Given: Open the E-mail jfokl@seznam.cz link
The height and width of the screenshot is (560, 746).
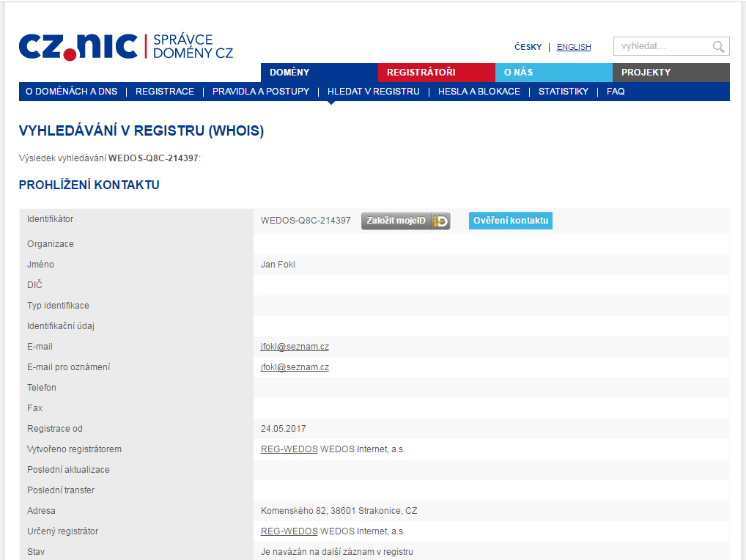Looking at the screenshot, I should [x=295, y=347].
